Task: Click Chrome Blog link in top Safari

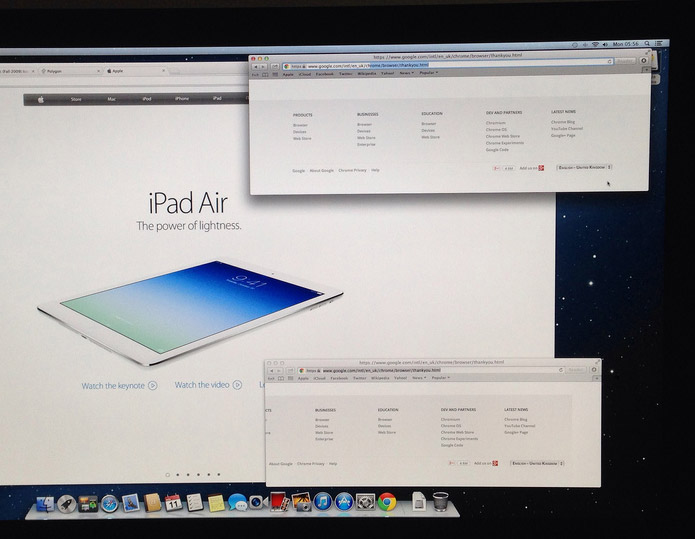Action: [563, 121]
